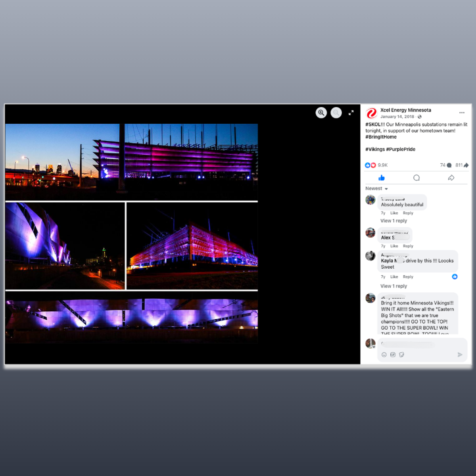
Task: Open the #BringItHome hashtag
Action: pyautogui.click(x=381, y=137)
